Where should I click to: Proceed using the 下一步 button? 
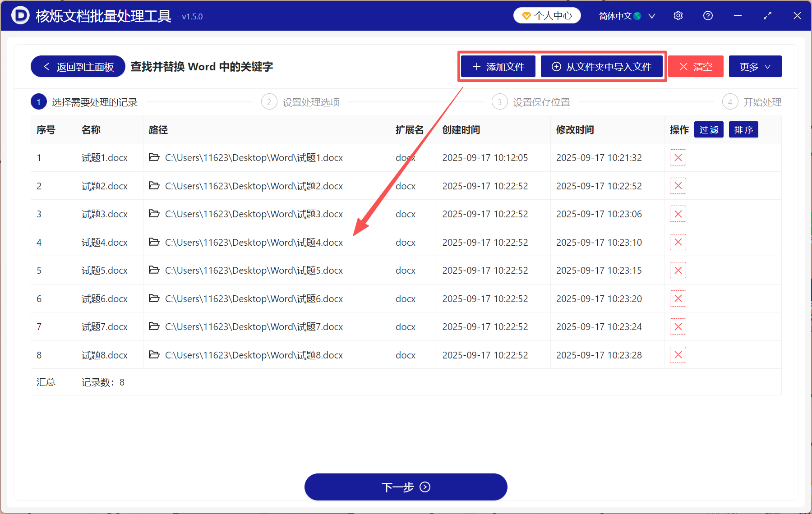tap(405, 487)
